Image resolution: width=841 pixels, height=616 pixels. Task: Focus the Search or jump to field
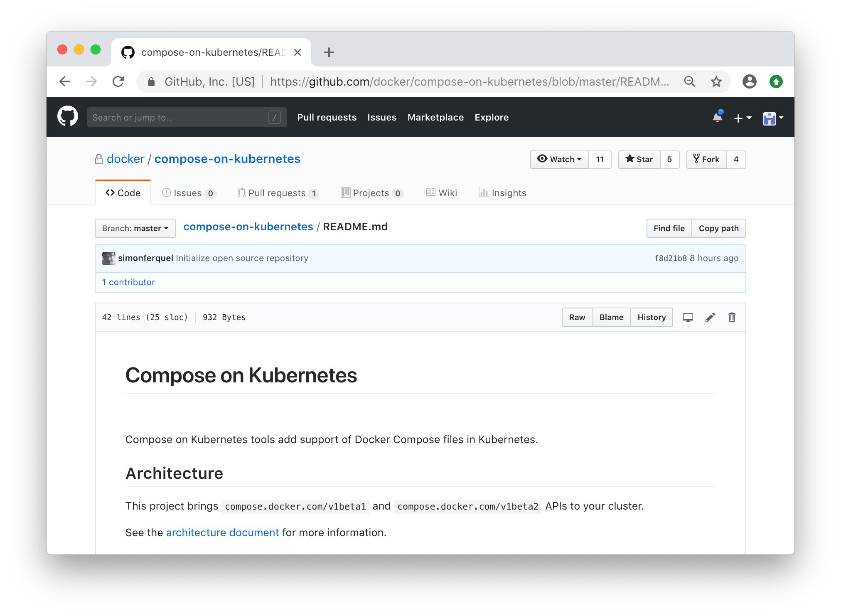point(187,117)
